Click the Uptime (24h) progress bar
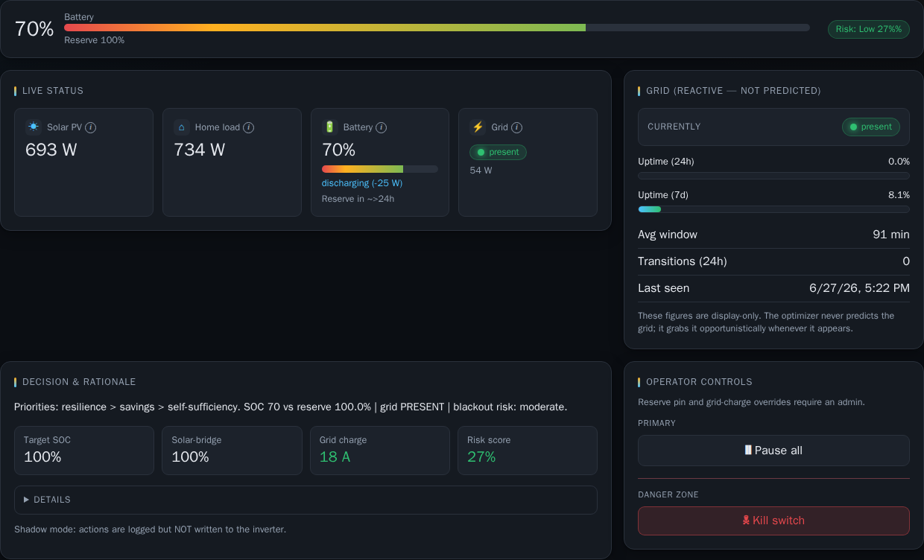 click(773, 176)
